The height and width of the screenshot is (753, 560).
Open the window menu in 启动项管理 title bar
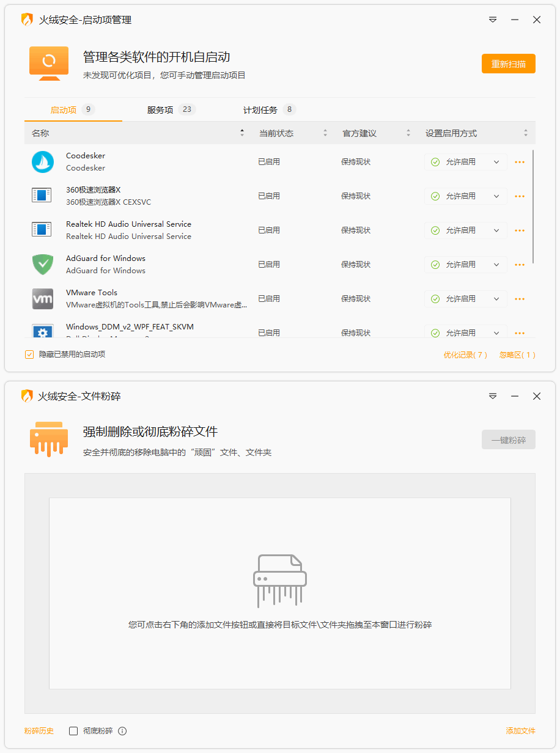click(x=493, y=20)
